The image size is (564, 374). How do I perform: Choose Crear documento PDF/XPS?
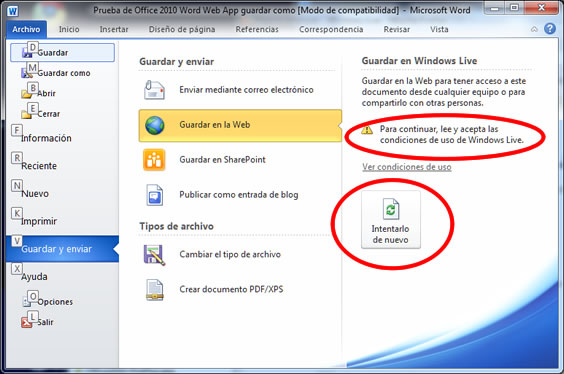(x=240, y=289)
